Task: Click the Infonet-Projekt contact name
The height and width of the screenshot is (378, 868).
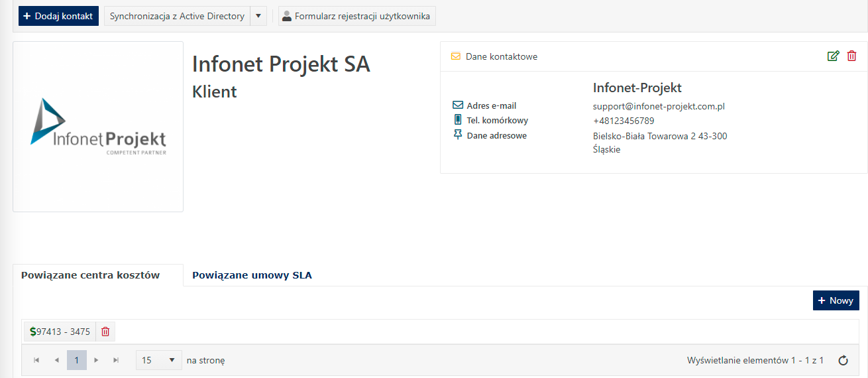Action: coord(637,88)
